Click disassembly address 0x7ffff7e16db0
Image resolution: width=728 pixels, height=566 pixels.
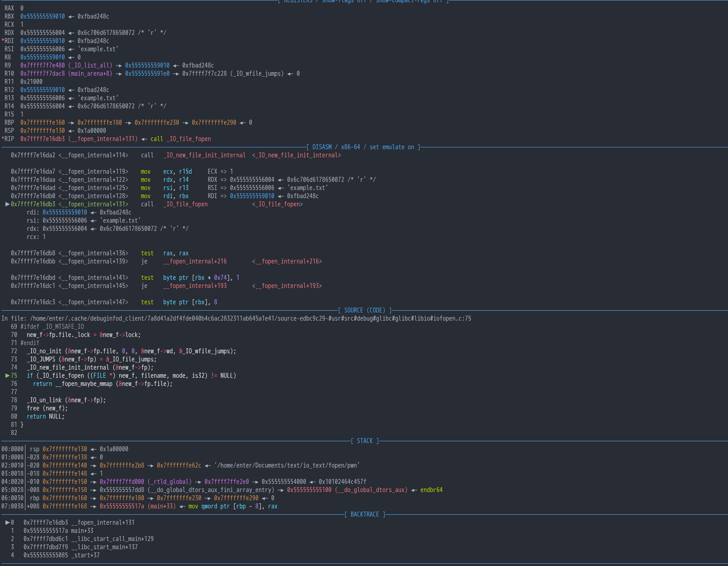33,196
